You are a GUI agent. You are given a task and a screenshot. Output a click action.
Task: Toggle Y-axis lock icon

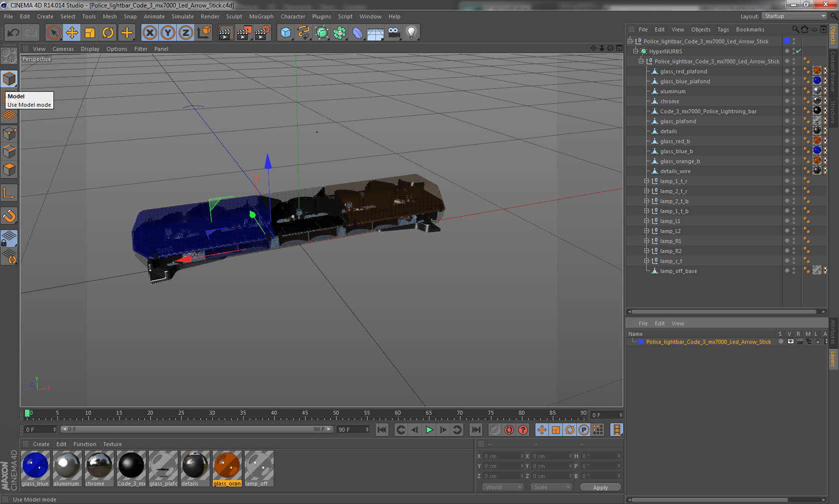click(x=168, y=33)
